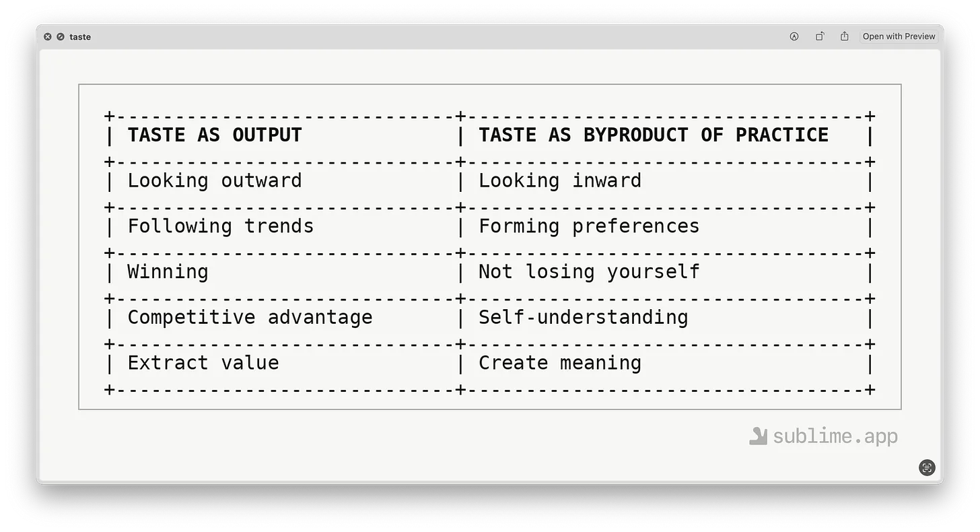This screenshot has width=980, height=532.
Task: Click the sublime.app watermark text
Action: [x=835, y=436]
